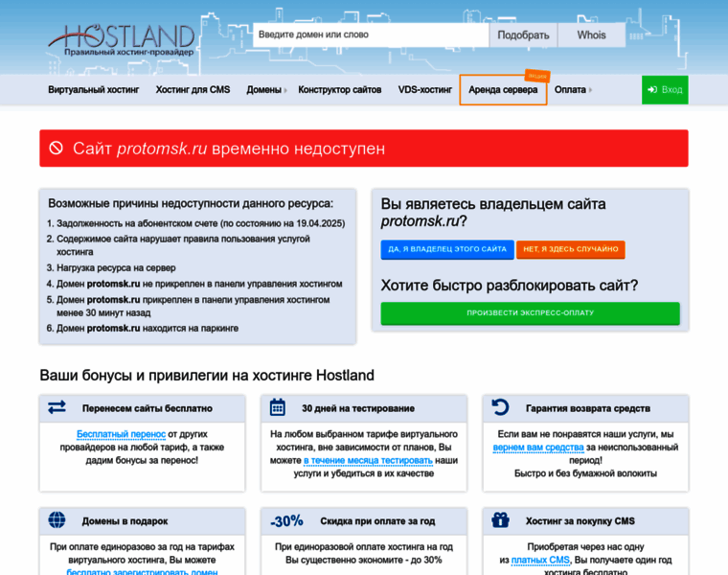Click the refund circular arrow icon
The width and height of the screenshot is (728, 575).
[500, 407]
